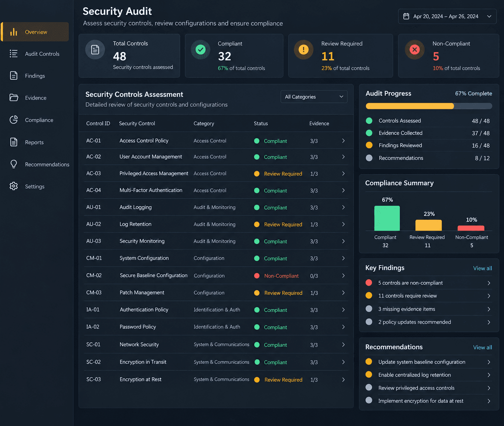Click the Patch Management control name

coord(142,292)
